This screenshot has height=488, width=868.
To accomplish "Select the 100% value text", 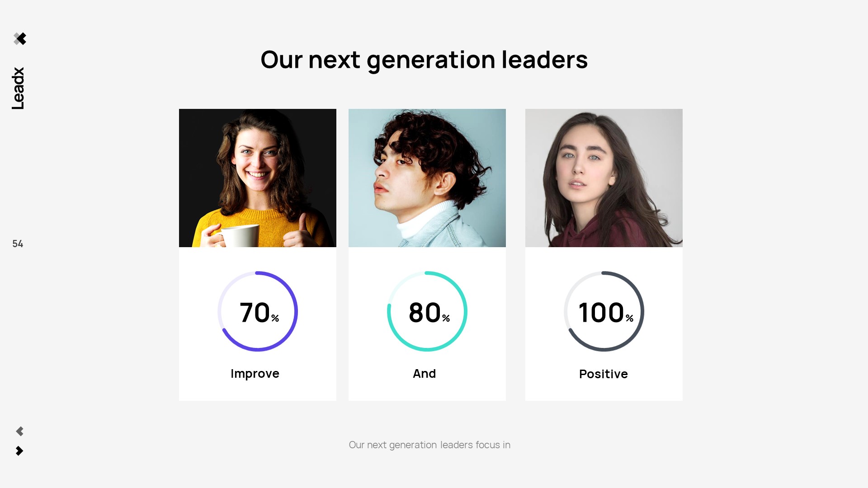I will pyautogui.click(x=605, y=312).
